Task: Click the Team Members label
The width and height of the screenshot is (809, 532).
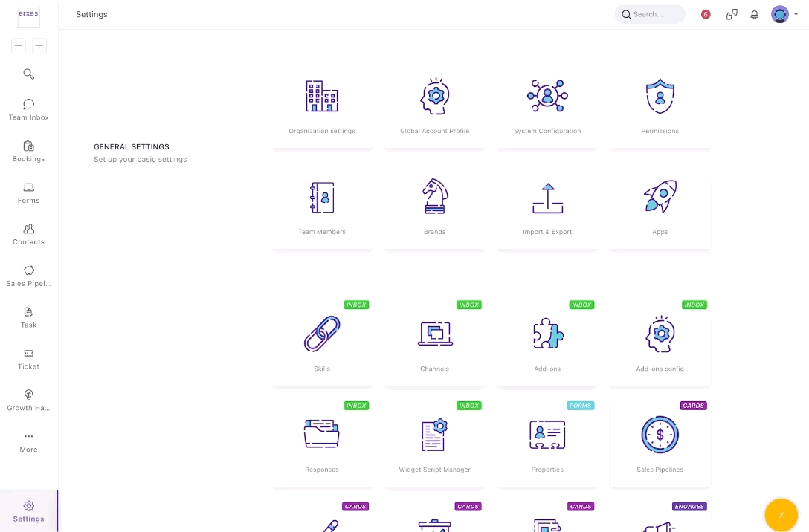Action: tap(322, 232)
